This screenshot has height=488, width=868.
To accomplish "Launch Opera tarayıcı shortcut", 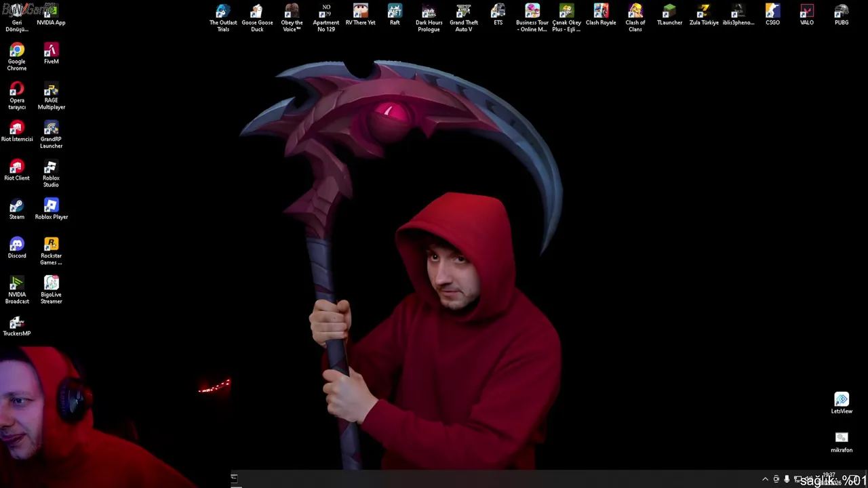I will (17, 96).
